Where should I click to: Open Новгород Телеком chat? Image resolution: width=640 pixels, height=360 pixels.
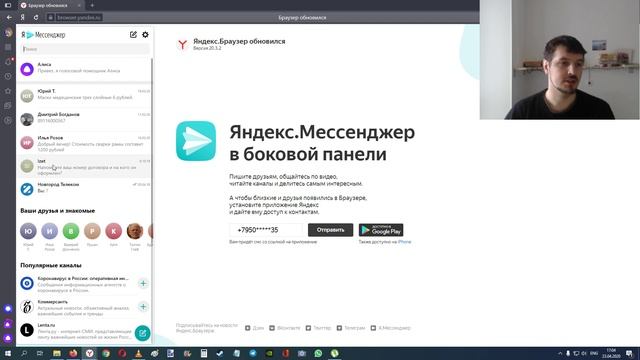pos(84,189)
